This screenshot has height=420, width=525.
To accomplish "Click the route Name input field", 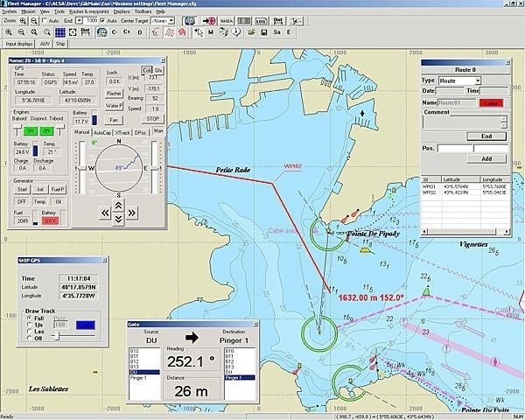I will (457, 103).
